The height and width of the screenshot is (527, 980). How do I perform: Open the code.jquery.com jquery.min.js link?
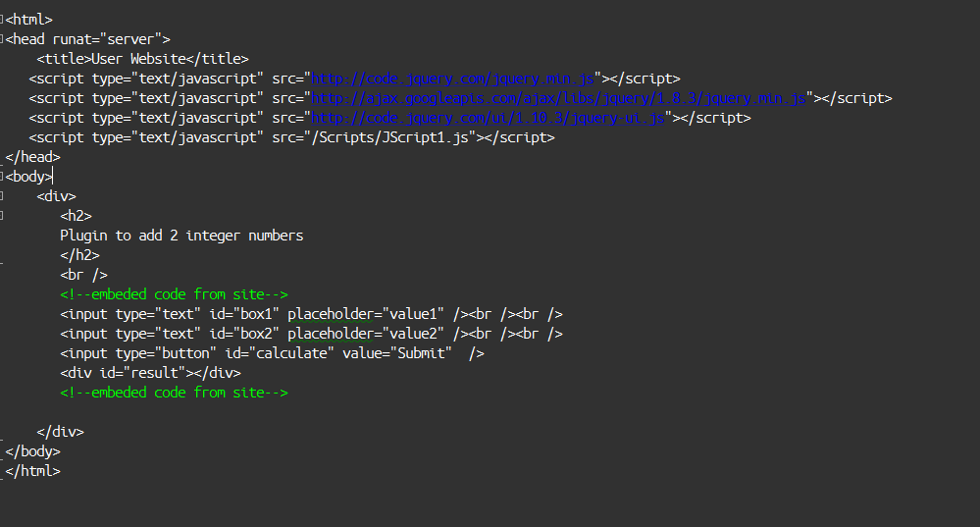452,79
